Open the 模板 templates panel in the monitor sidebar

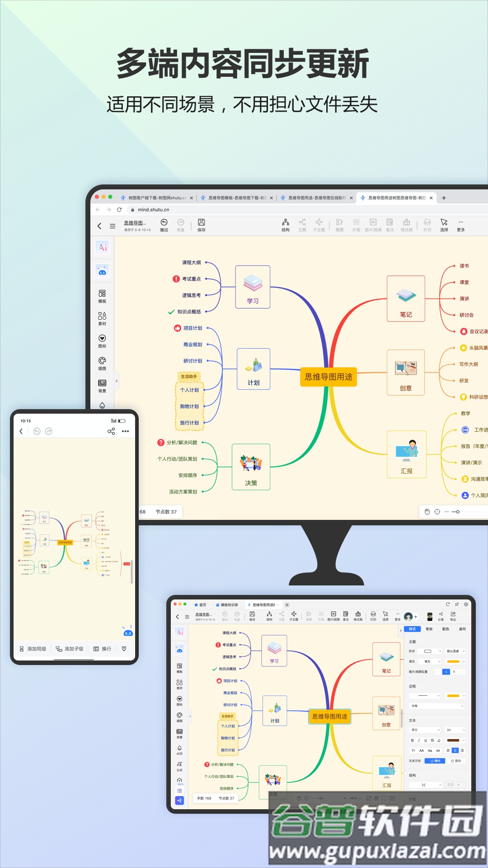point(102,297)
